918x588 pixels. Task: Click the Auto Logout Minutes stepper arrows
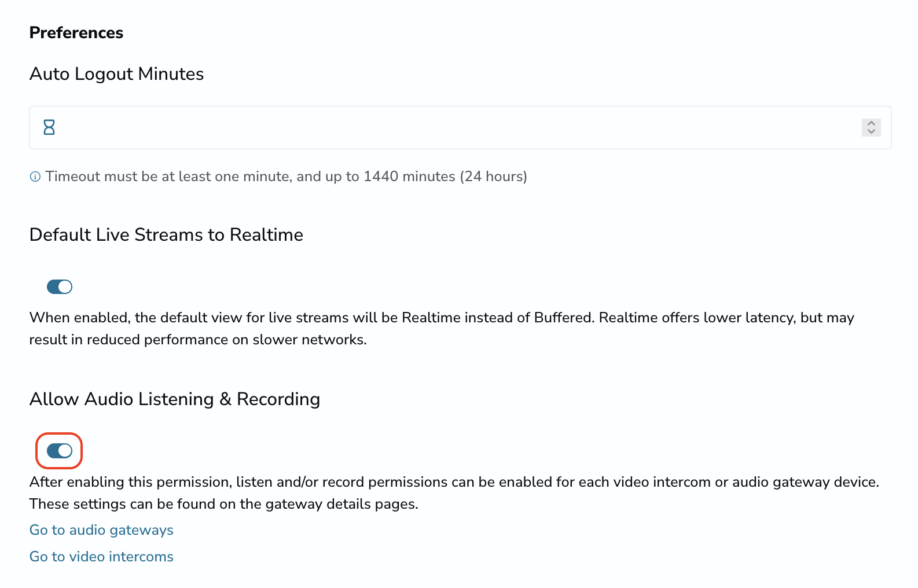click(x=871, y=127)
